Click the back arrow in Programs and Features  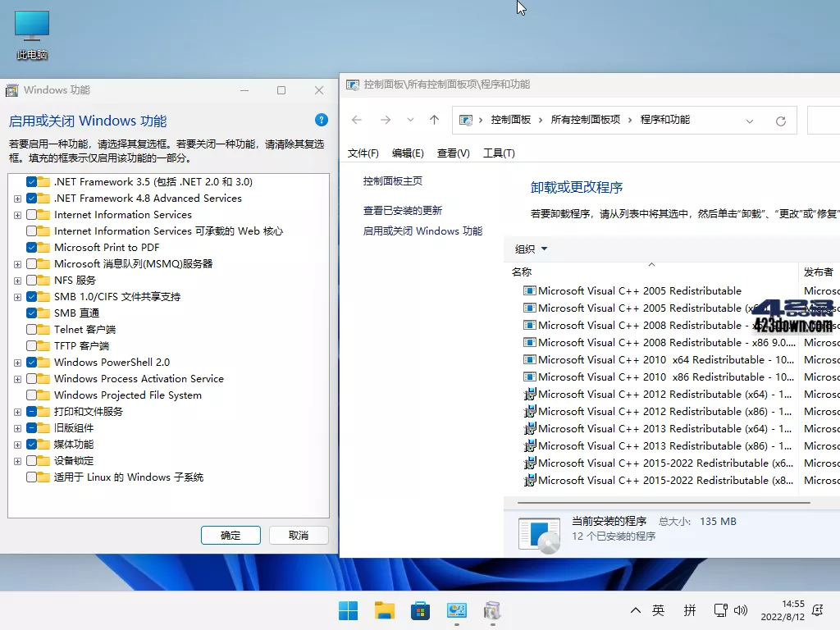[356, 120]
